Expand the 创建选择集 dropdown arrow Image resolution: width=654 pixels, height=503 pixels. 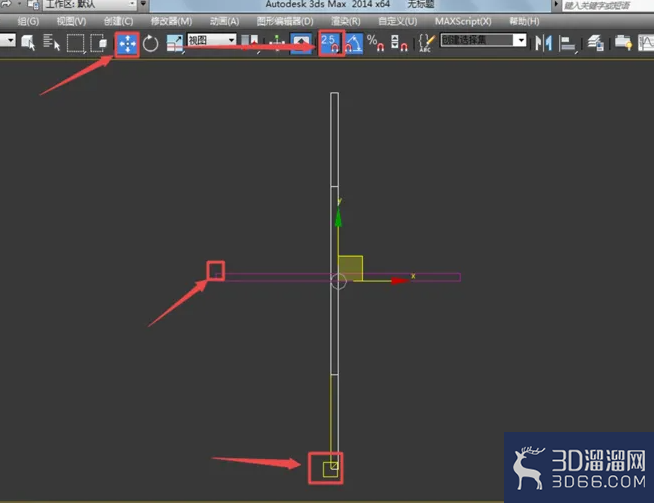click(520, 40)
